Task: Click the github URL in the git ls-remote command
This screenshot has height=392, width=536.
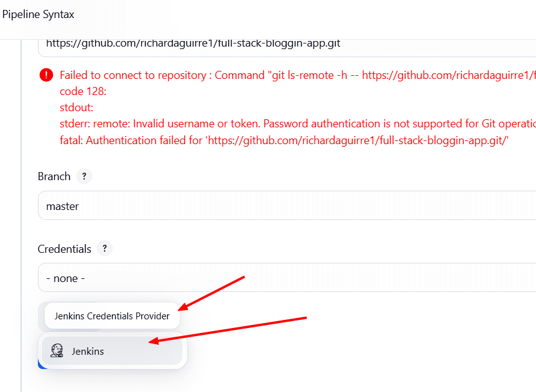Action: 449,75
